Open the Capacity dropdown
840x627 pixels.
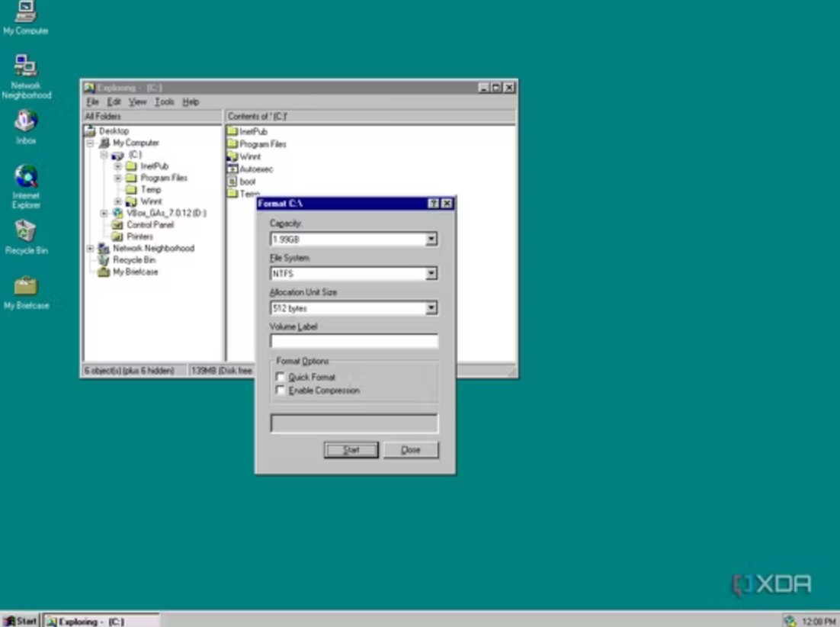point(431,239)
